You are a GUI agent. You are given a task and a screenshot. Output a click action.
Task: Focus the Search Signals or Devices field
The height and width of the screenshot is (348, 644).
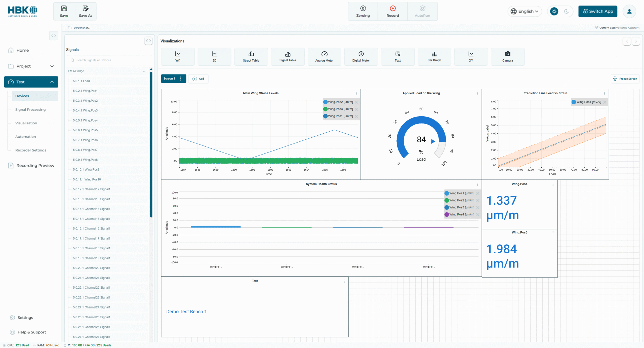click(109, 60)
